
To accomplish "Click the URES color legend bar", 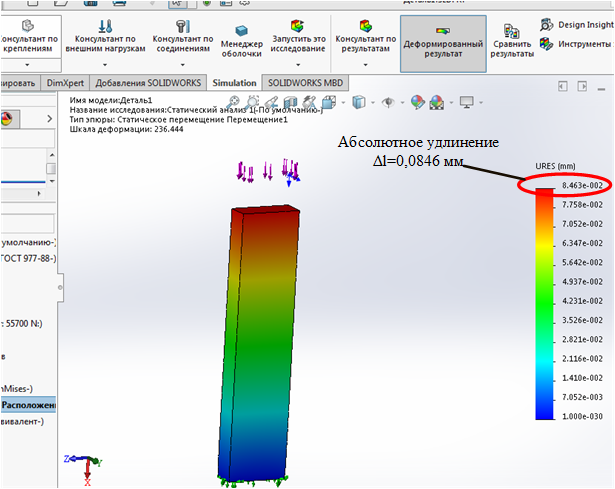I will pos(546,300).
